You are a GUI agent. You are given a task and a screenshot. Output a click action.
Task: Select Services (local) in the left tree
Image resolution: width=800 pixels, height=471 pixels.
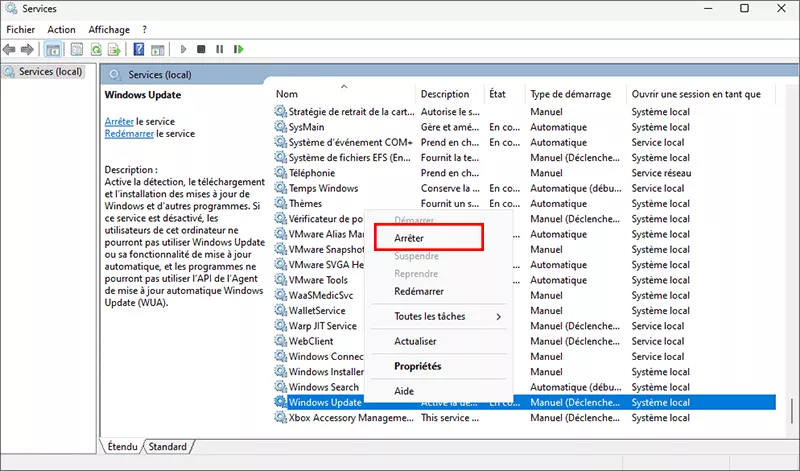[x=50, y=72]
